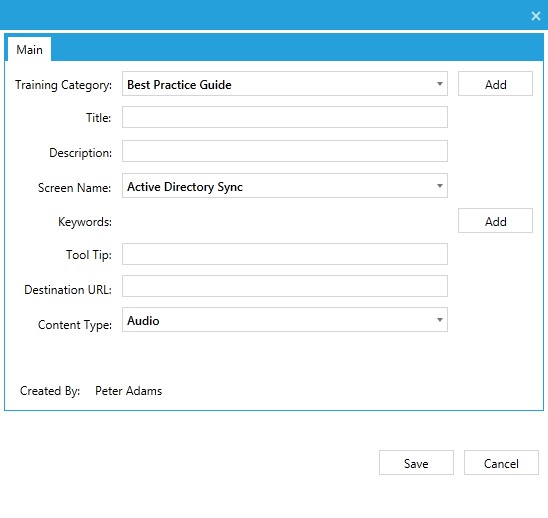
Task: Add a new training category
Action: click(x=495, y=84)
